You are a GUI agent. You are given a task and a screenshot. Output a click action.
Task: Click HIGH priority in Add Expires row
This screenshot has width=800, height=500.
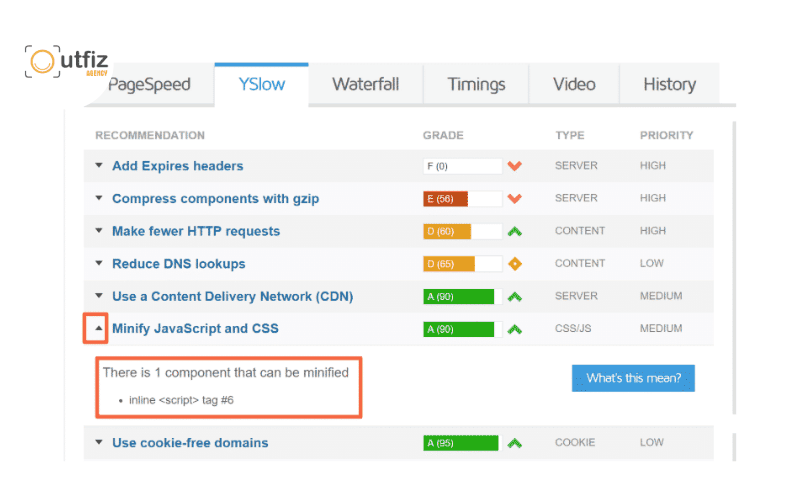[653, 165]
